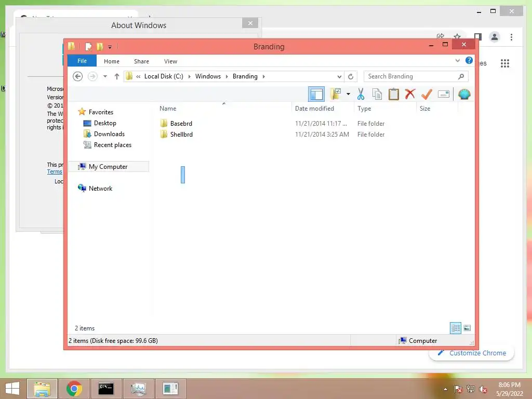Click the Classic Shell settings icon
Viewport: 532px width, 399px height.
(464, 94)
